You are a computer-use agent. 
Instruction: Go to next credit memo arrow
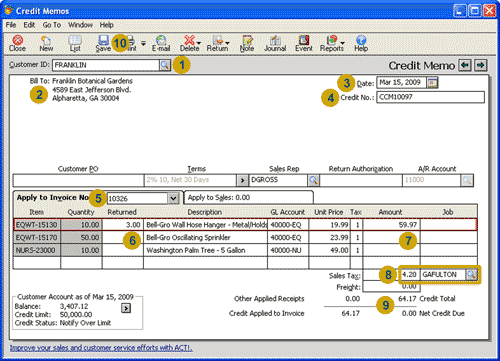tap(480, 65)
